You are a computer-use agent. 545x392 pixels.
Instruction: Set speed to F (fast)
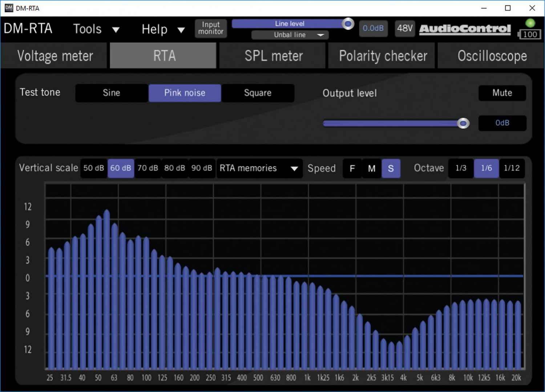(x=352, y=169)
